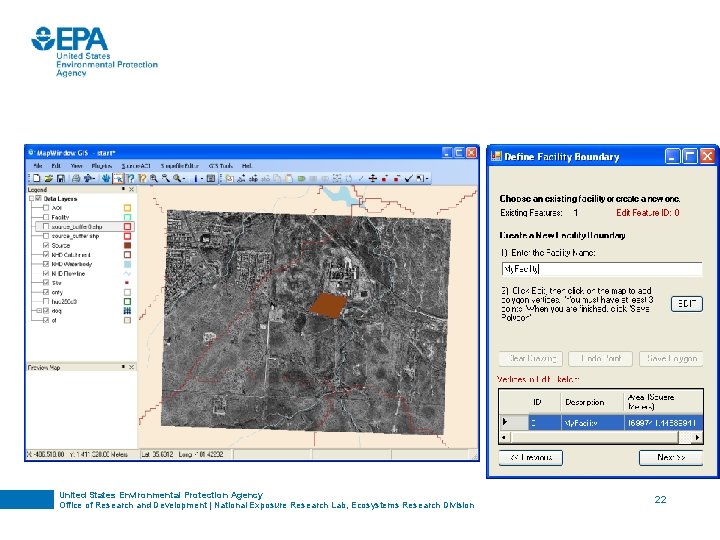The image size is (720, 540).
Task: Enable the Facility layer checkbox
Action: [46, 217]
